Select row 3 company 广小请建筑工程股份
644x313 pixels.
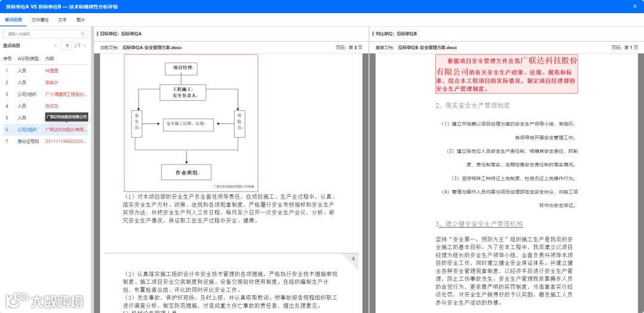[x=44, y=94]
